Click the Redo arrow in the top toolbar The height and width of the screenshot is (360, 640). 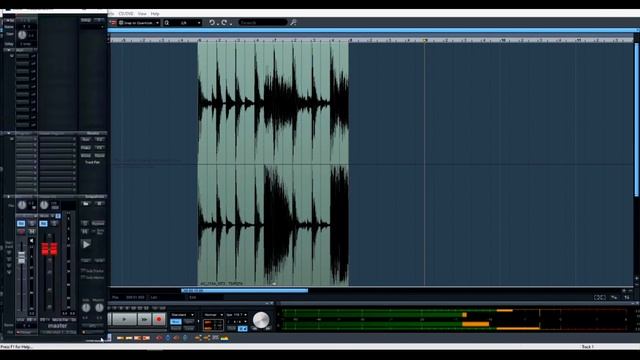click(x=224, y=22)
